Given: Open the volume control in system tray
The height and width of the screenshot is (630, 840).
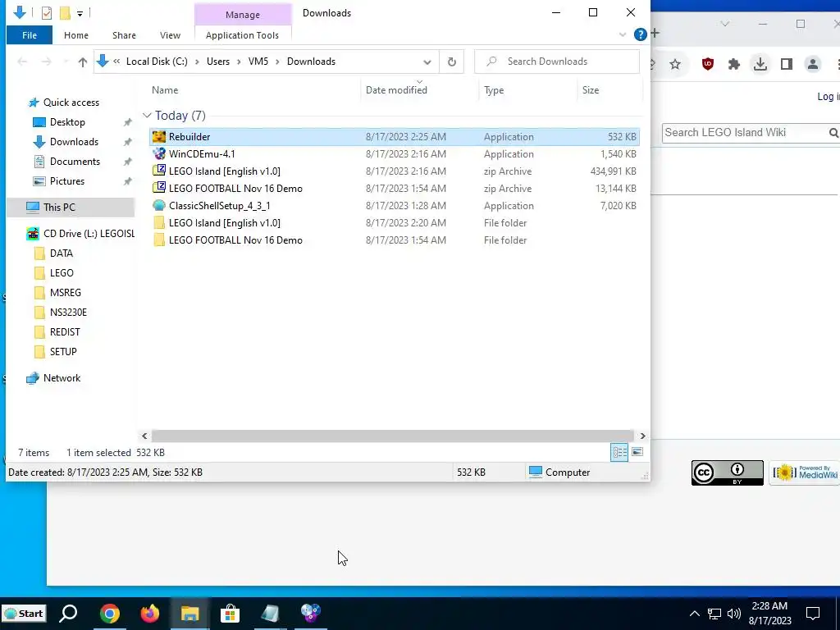Looking at the screenshot, I should click(x=734, y=614).
